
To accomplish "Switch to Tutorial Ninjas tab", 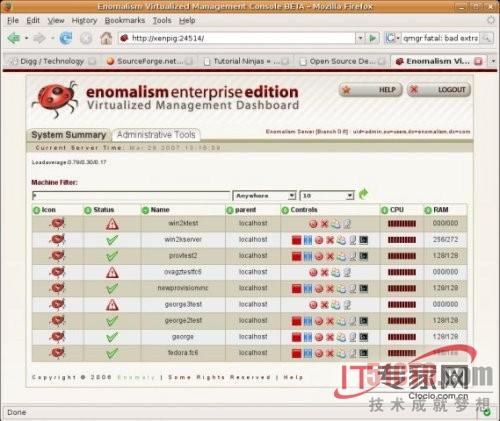I will coord(246,61).
